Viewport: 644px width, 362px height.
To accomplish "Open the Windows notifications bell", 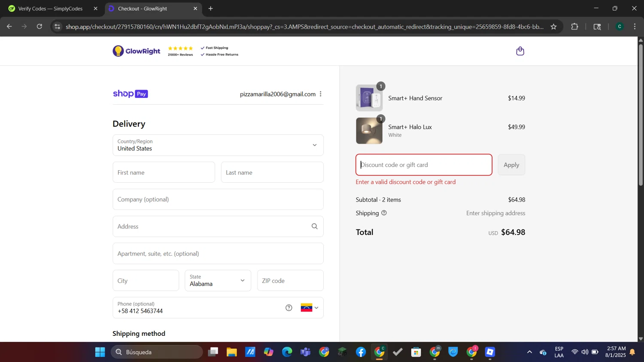I will (x=632, y=352).
